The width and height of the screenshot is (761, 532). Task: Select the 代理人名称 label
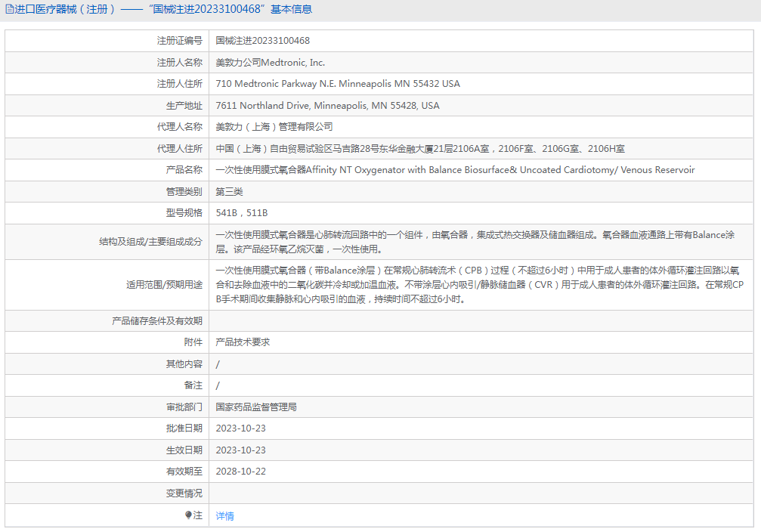click(x=180, y=127)
